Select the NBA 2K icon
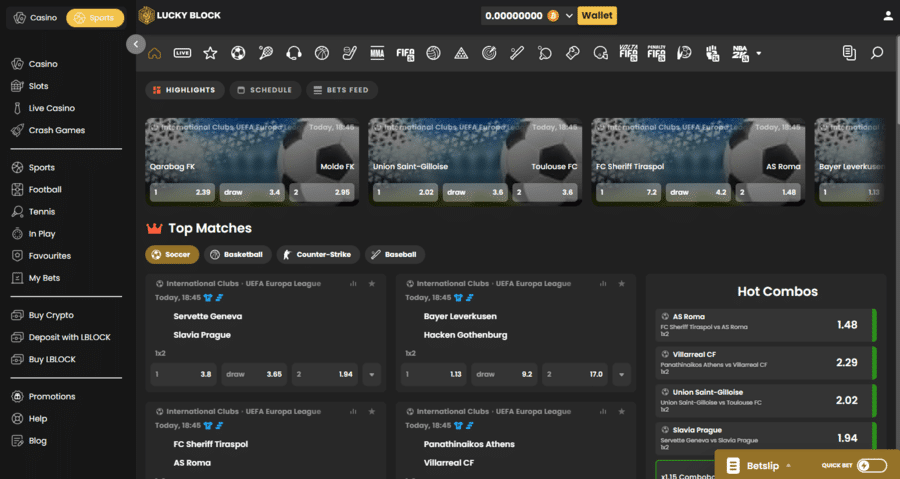Viewport: 900px width, 479px height. (740, 53)
